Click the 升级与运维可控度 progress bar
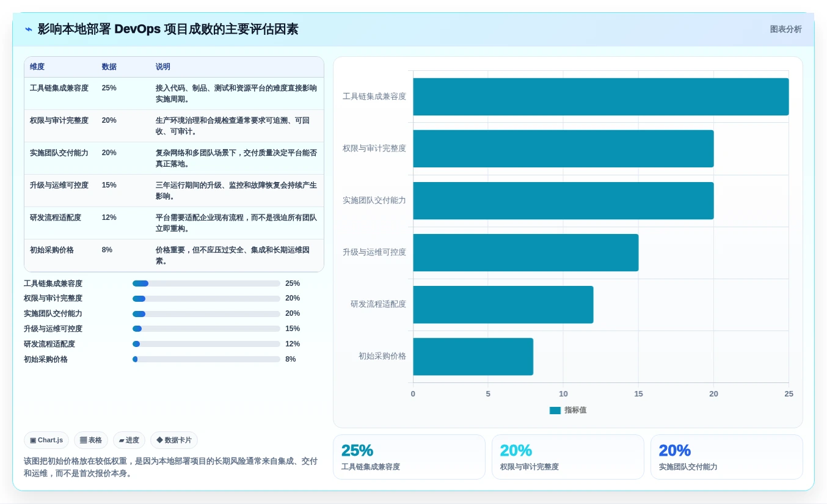Image resolution: width=827 pixels, height=504 pixels. 206,329
